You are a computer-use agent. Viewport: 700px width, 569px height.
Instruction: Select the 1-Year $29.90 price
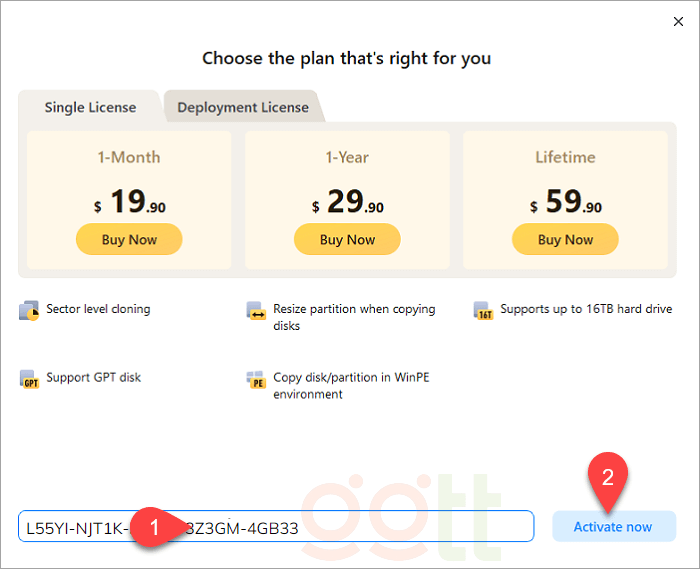coord(347,203)
